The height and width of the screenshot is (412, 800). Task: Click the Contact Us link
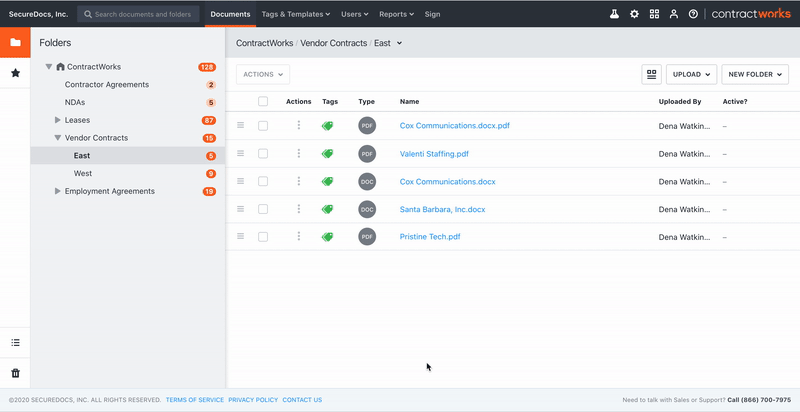click(x=302, y=400)
